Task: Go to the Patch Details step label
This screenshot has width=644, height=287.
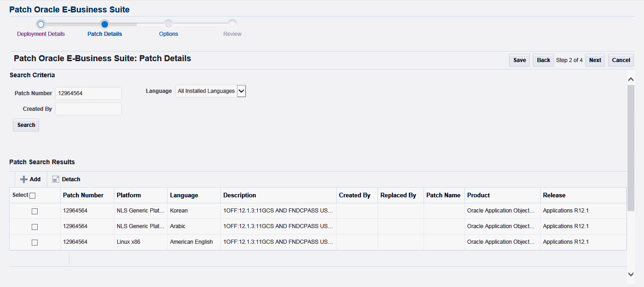Action: coord(105,34)
